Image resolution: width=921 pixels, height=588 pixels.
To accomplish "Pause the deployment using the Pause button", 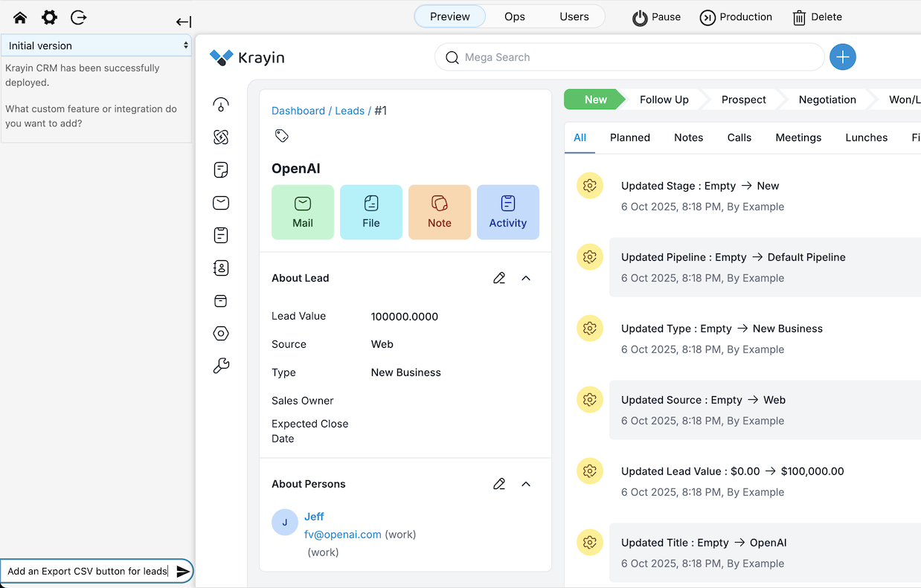I will pyautogui.click(x=656, y=17).
